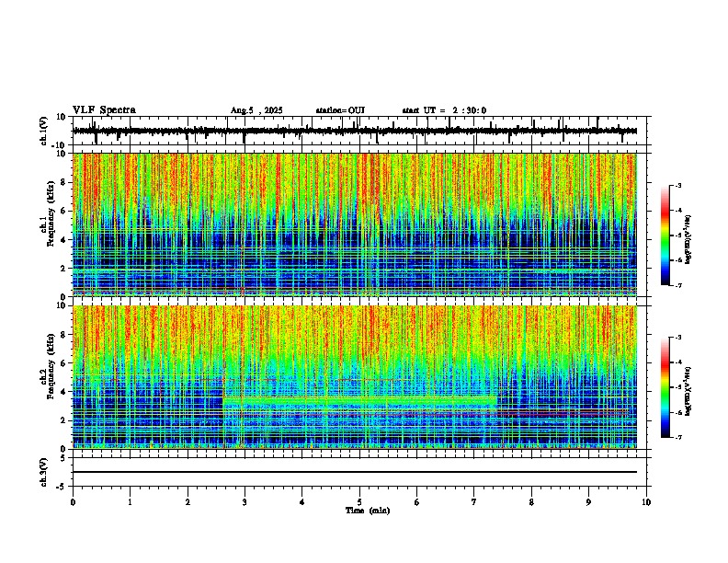Click the "VLF Spectra" plot title
The width and height of the screenshot is (728, 563).
pos(104,110)
